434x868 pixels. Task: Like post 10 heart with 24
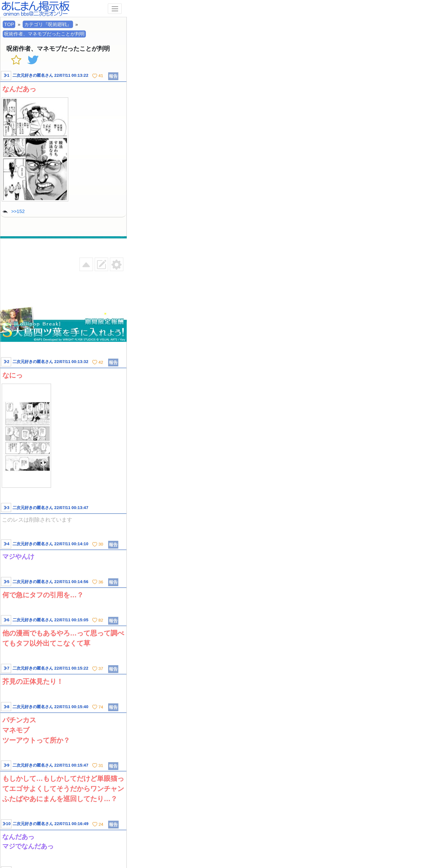pos(98,824)
